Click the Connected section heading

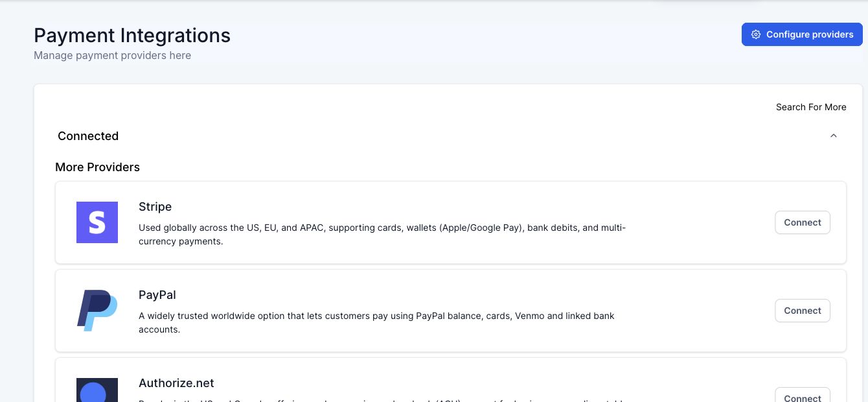pyautogui.click(x=88, y=136)
